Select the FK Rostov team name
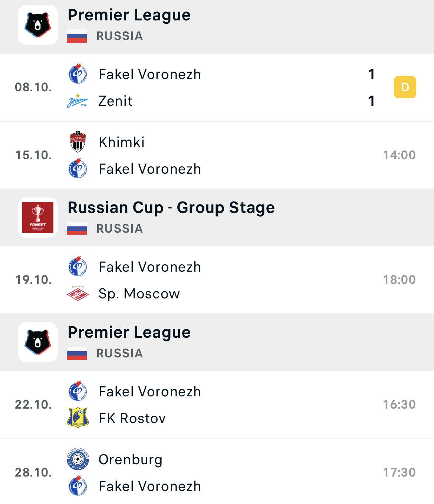 point(132,418)
